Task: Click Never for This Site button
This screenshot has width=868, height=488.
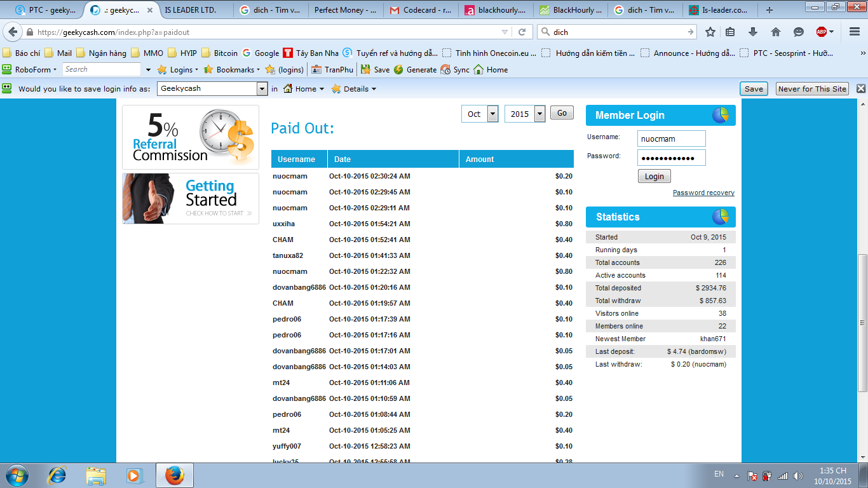Action: [813, 89]
